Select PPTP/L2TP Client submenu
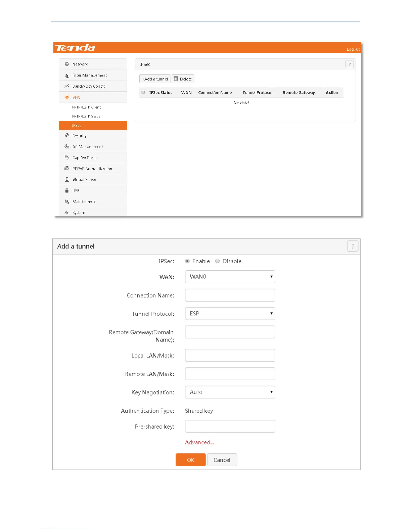Image resolution: width=411 pixels, height=532 pixels. pos(93,107)
